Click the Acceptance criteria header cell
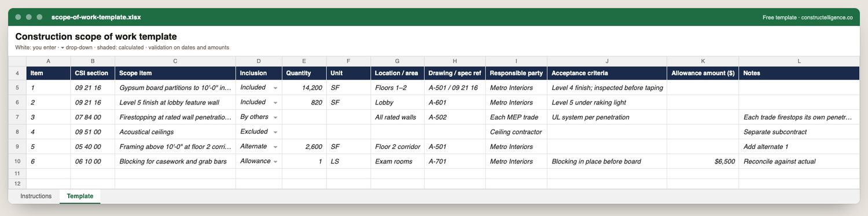This screenshot has width=868, height=216. click(607, 73)
